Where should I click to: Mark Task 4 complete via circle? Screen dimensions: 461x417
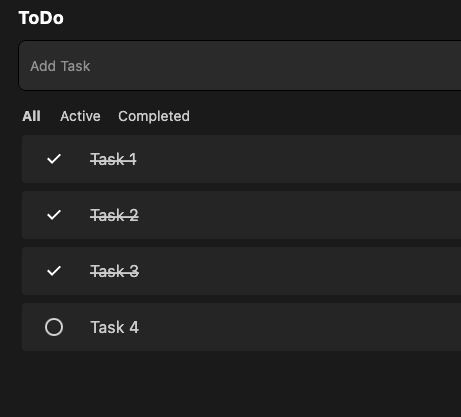tap(54, 327)
